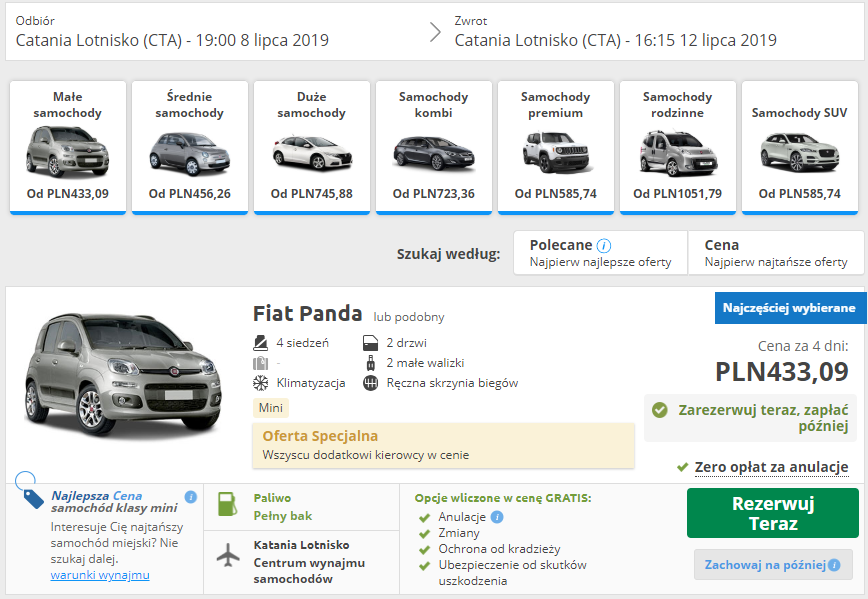Image resolution: width=868 pixels, height=599 pixels.
Task: Click the Fiat Panda car image
Action: click(123, 375)
